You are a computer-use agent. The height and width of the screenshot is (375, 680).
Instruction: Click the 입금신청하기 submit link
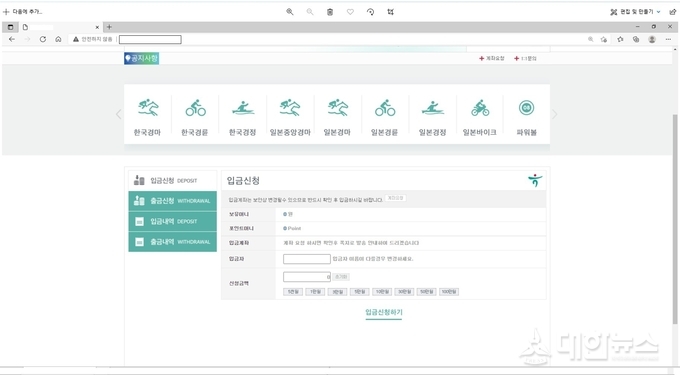(x=384, y=312)
